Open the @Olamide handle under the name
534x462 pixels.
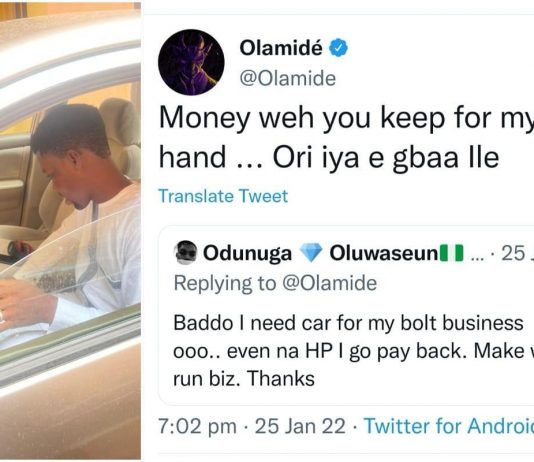point(288,79)
